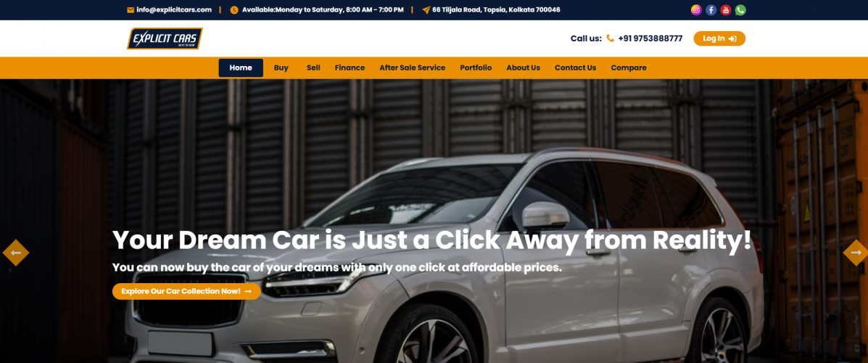Image resolution: width=868 pixels, height=363 pixels.
Task: Open the YouTube social icon
Action: click(x=726, y=10)
